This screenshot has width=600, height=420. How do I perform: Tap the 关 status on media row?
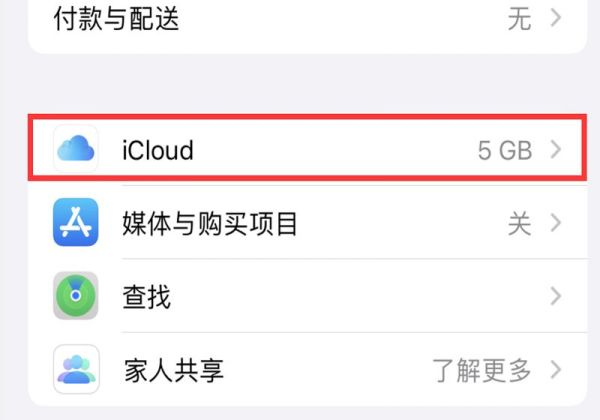point(520,223)
